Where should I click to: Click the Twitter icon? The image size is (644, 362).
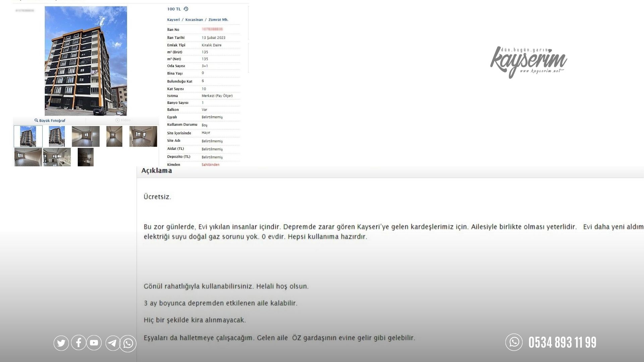pos(61,343)
